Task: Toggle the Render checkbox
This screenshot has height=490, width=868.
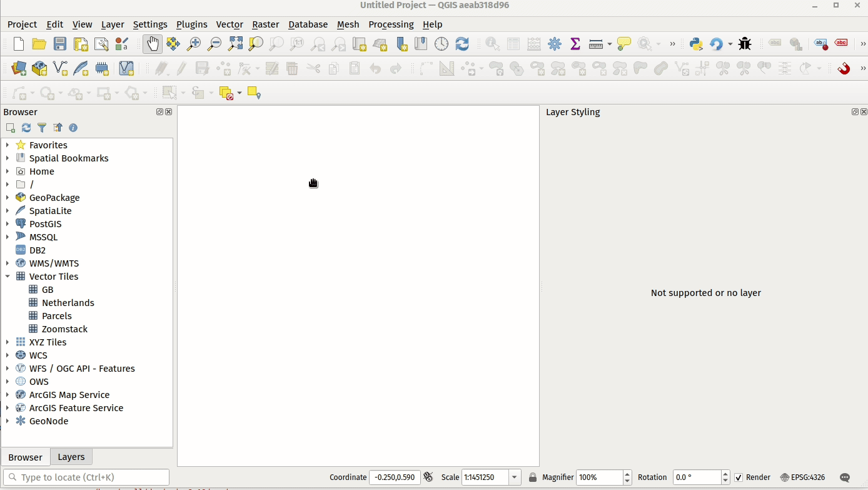Action: point(739,477)
